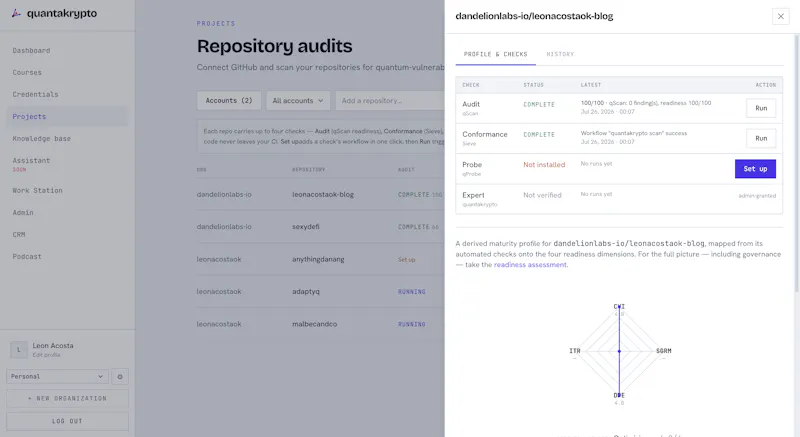Expand the All accounts dropdown
Screen dimensions: 800x437
(x=298, y=101)
